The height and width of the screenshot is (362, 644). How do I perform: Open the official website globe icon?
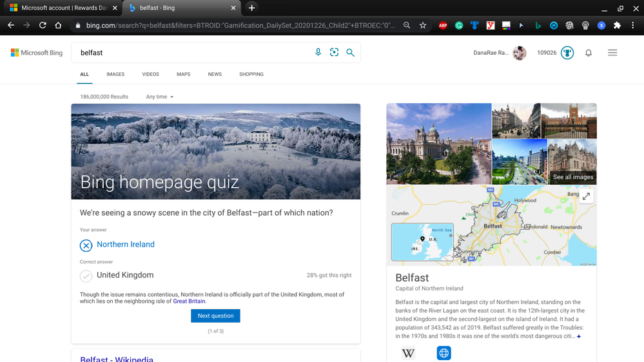point(444,353)
